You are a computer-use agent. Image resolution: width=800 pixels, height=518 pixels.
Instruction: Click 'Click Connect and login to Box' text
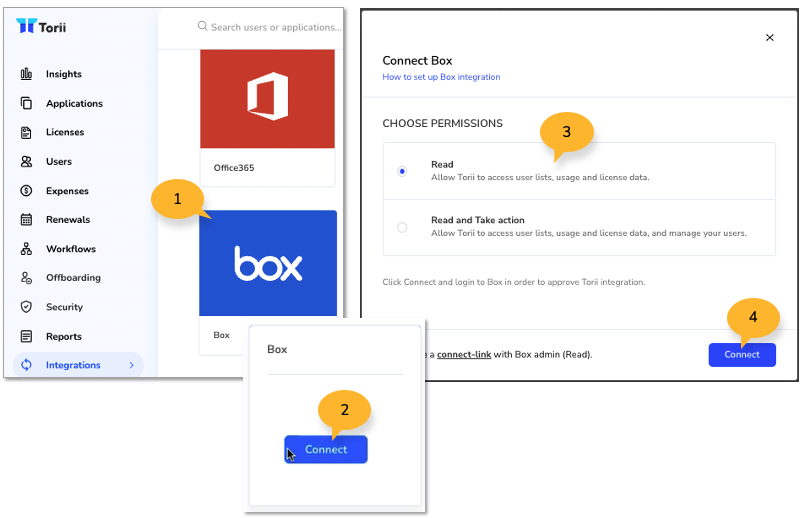click(x=514, y=282)
